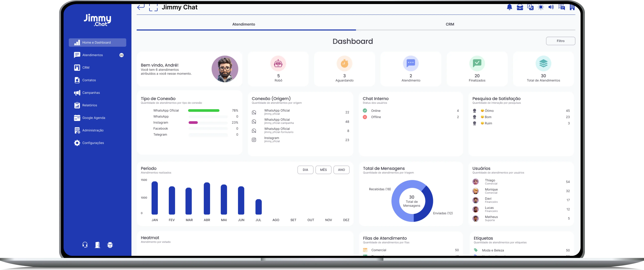This screenshot has width=644, height=270.
Task: Open Google Agenda in the sidebar
Action: click(94, 118)
